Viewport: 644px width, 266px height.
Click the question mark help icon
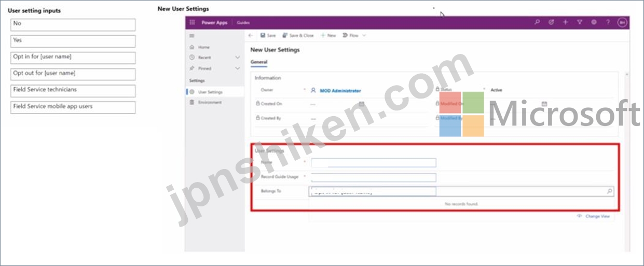point(608,22)
